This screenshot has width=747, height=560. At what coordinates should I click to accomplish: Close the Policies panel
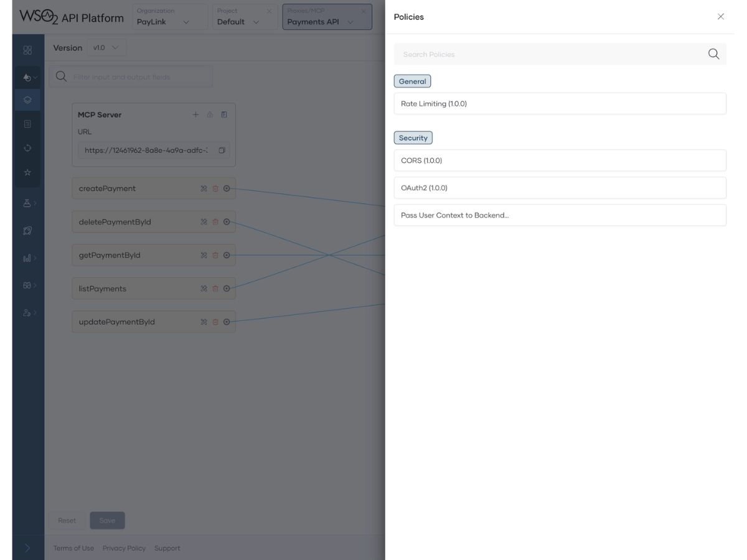[721, 17]
